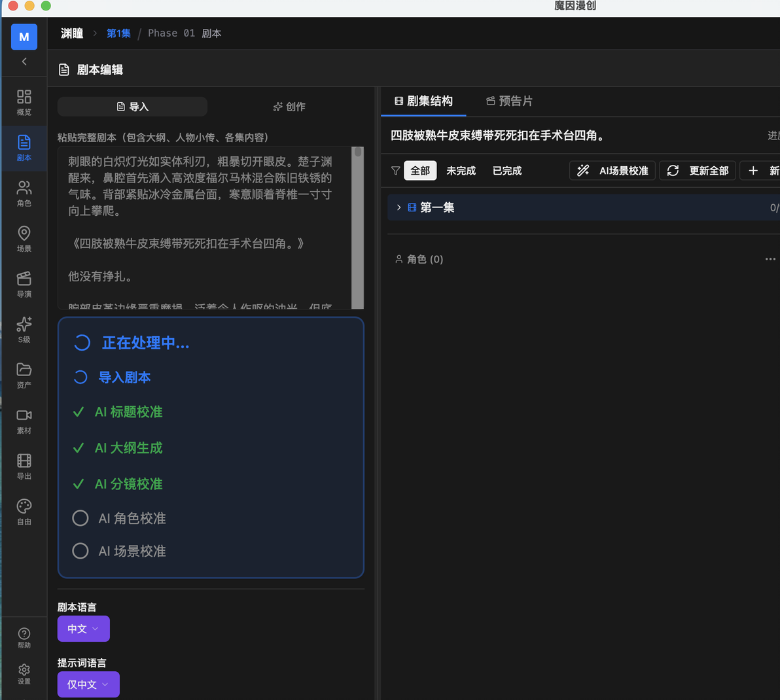Open the 自由 palette icon
Screen dimensions: 780x700
coord(24,512)
